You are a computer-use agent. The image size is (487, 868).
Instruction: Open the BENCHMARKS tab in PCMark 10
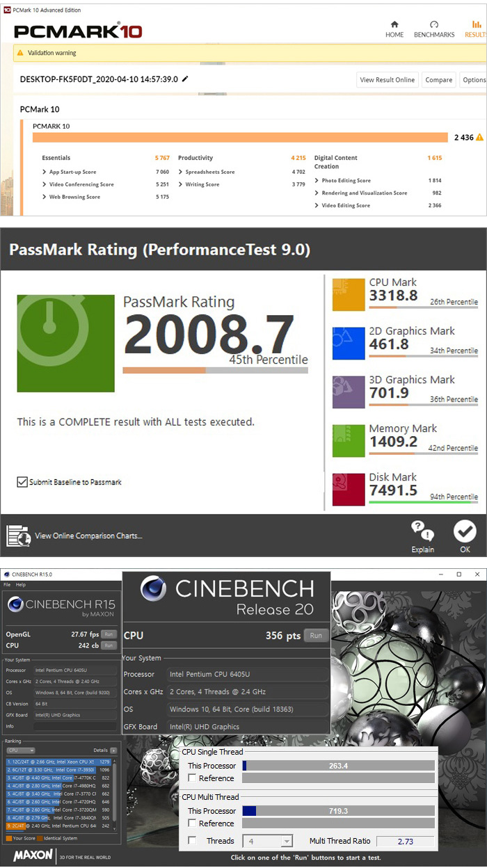click(434, 29)
